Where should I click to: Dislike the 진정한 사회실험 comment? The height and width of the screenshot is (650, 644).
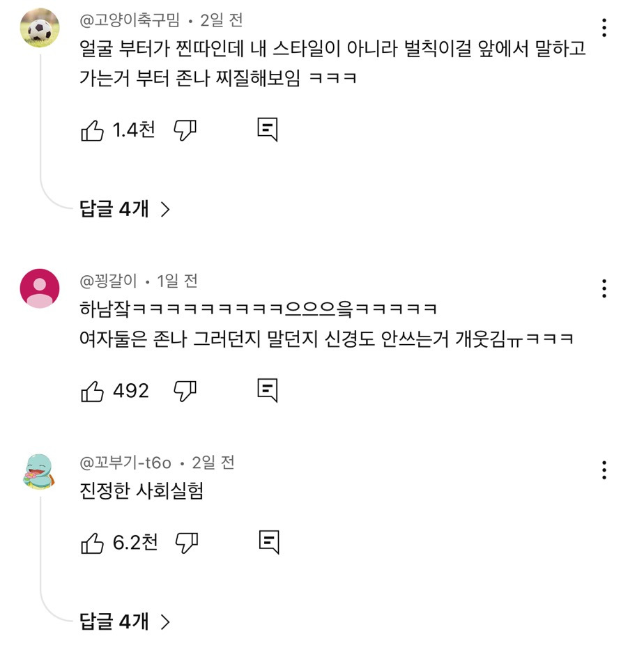click(x=186, y=542)
